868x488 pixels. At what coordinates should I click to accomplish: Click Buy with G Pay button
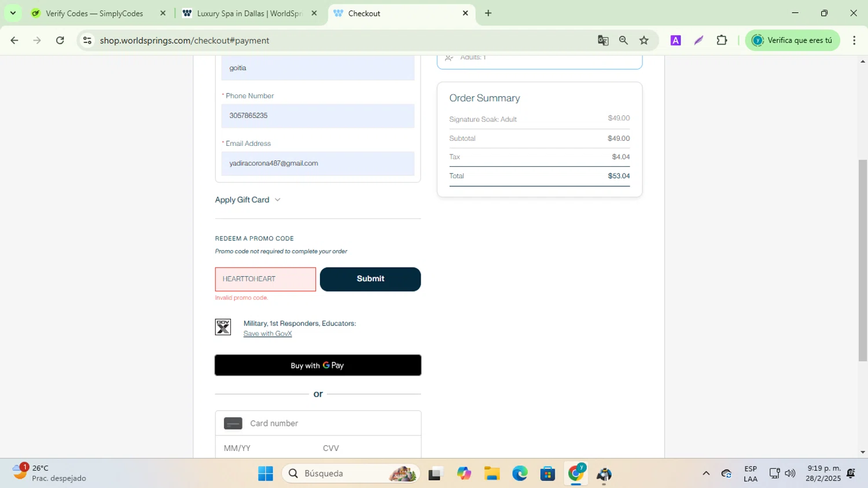(x=318, y=365)
